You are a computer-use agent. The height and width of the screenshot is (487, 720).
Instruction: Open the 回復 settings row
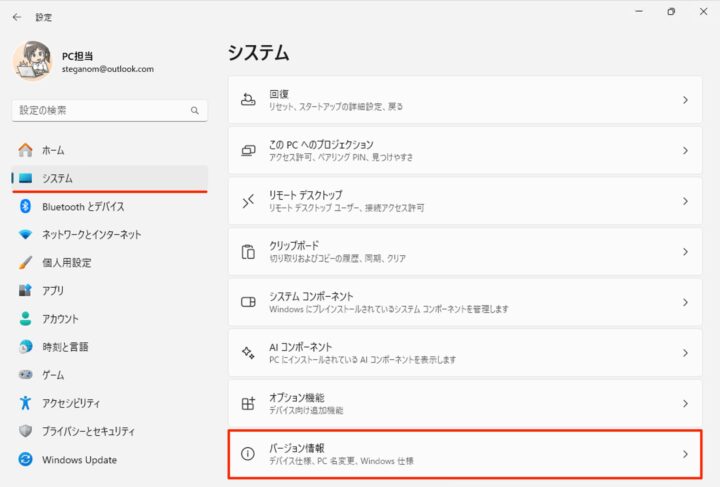pyautogui.click(x=465, y=100)
